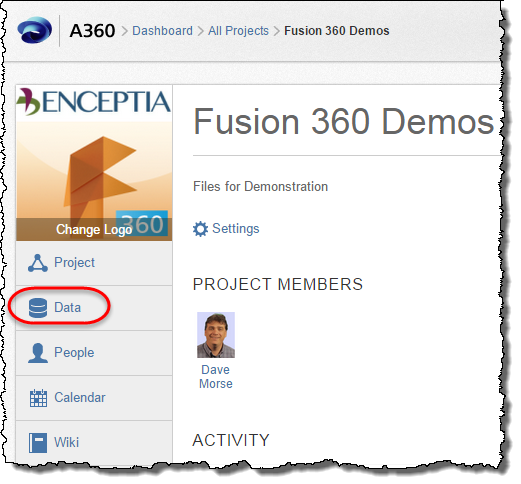Screen dimensions: 521x484
Task: Click the Project triangle nodes icon
Action: [38, 263]
